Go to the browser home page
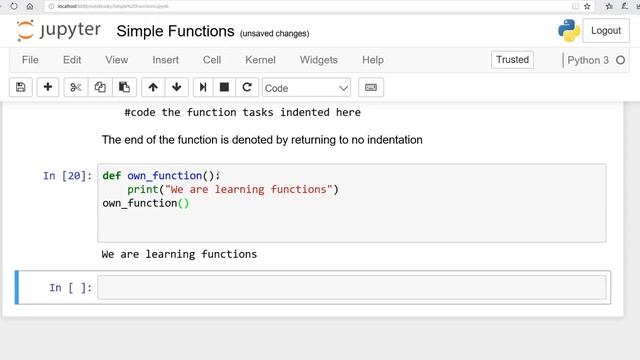The height and width of the screenshot is (360, 640). click(x=30, y=6)
